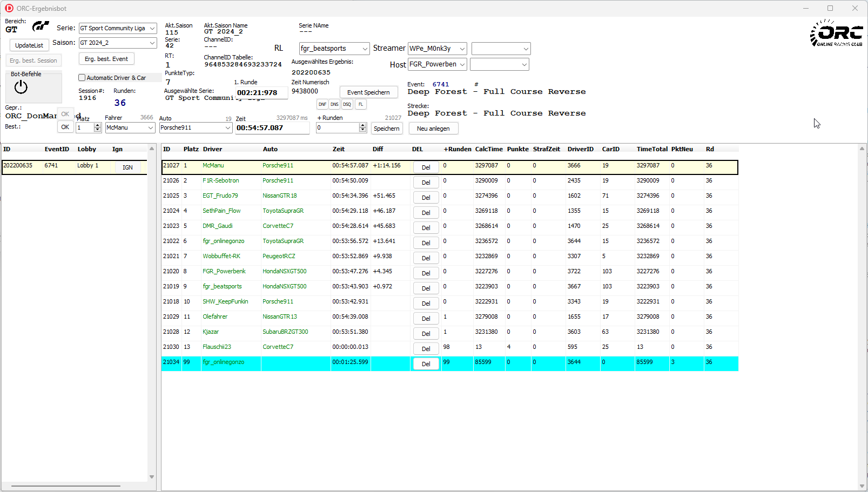Click the UpdateList button
The image size is (868, 492).
tap(29, 45)
